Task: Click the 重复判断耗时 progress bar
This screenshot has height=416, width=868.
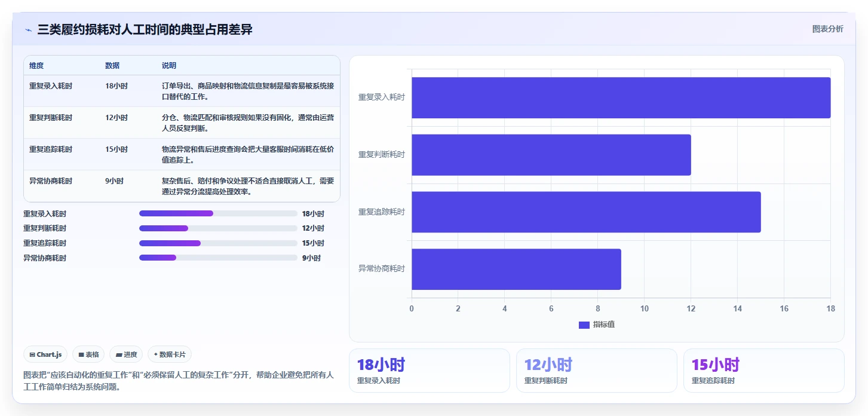Action: pos(218,228)
